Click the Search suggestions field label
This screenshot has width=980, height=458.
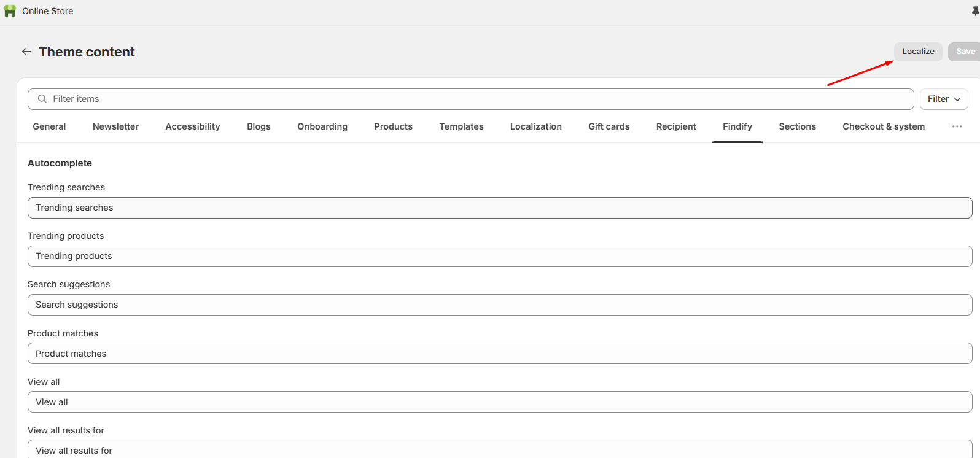(69, 284)
